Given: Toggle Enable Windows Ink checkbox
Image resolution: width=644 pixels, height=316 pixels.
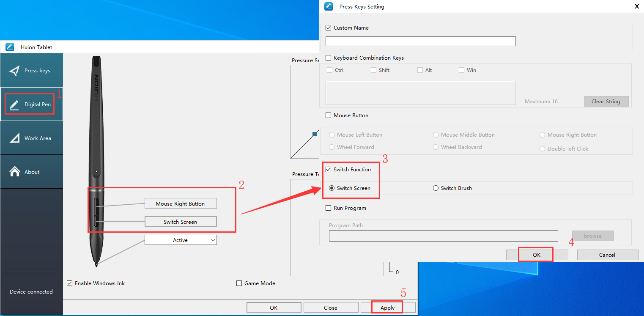Looking at the screenshot, I should pyautogui.click(x=70, y=283).
